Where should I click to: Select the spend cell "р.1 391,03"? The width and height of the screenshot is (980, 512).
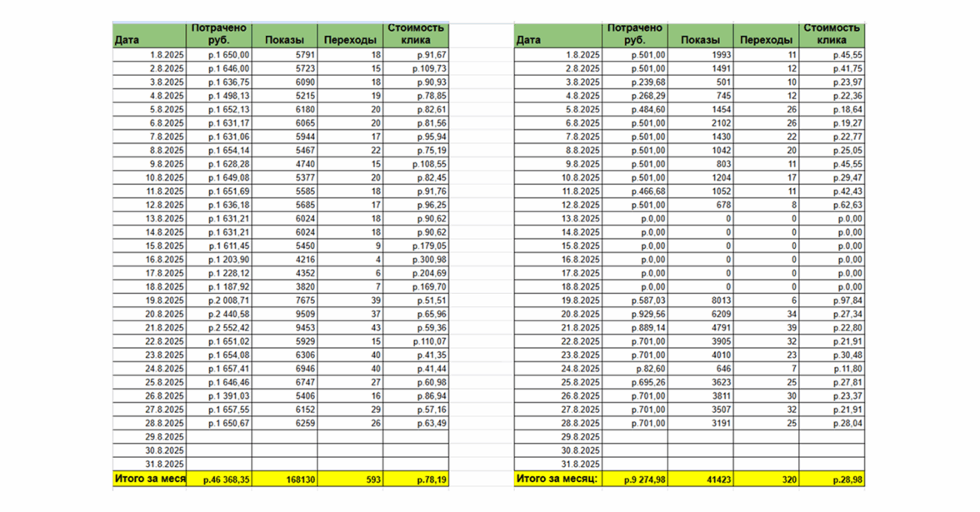coord(218,396)
